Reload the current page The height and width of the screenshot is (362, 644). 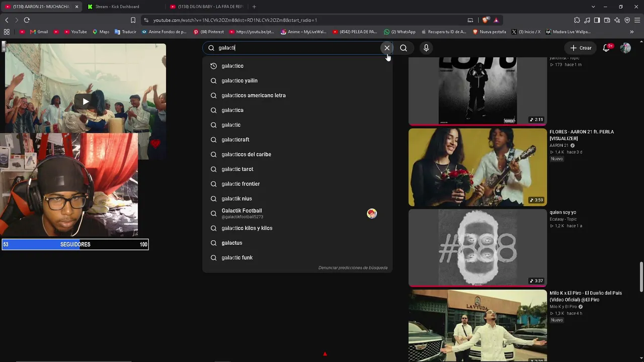[x=27, y=20]
